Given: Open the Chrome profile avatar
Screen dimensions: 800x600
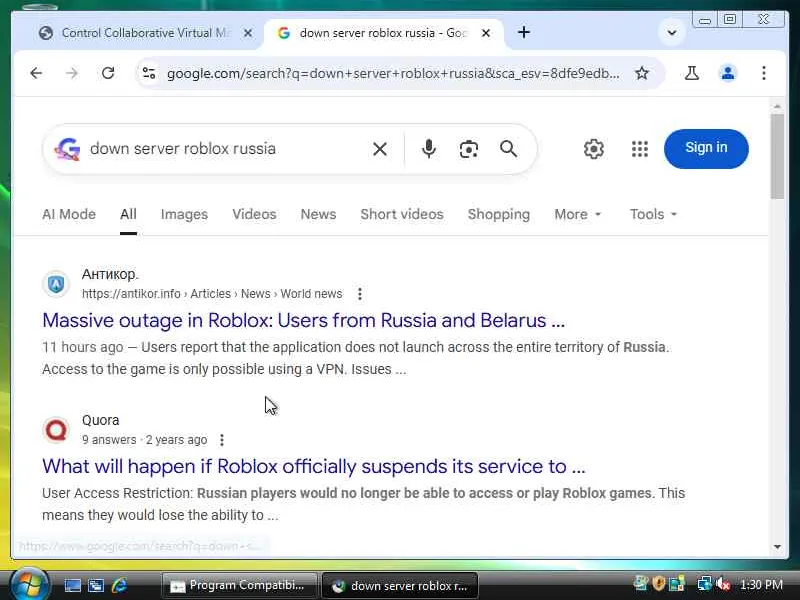Looking at the screenshot, I should 728,73.
